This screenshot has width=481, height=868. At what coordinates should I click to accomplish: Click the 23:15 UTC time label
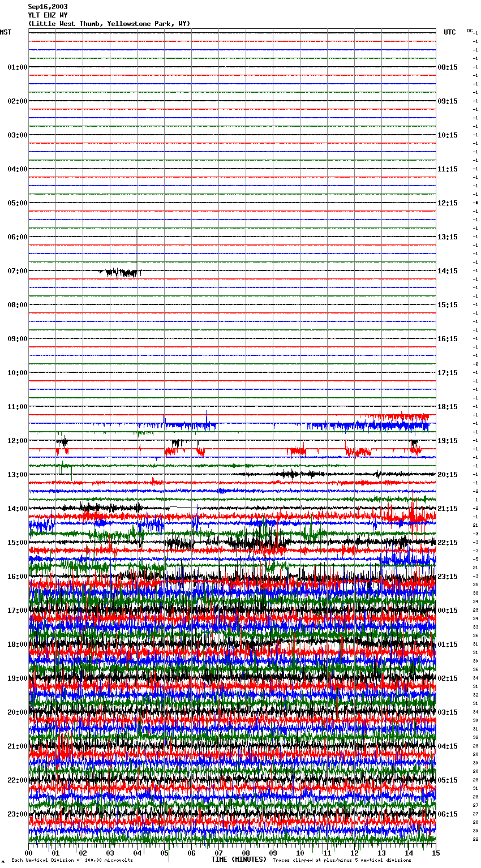pyautogui.click(x=448, y=577)
